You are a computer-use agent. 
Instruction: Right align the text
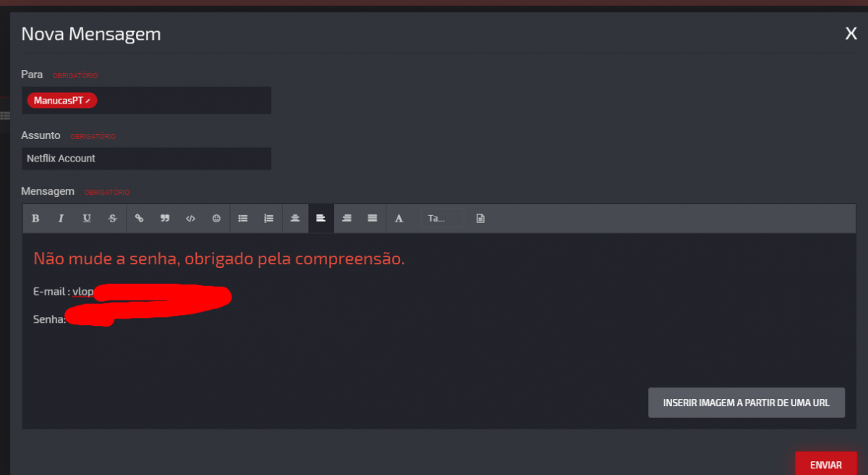coord(347,218)
